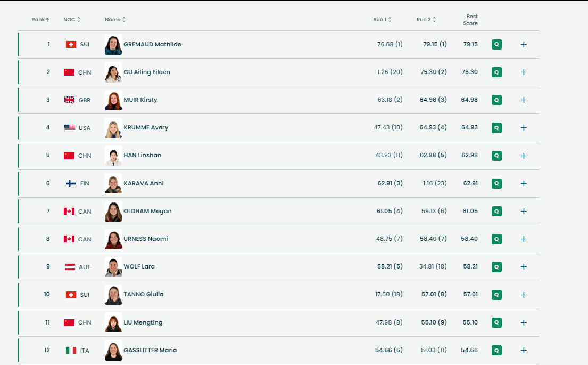Open athlete link OLDHAM Megan
The image size is (588, 365).
[147, 211]
